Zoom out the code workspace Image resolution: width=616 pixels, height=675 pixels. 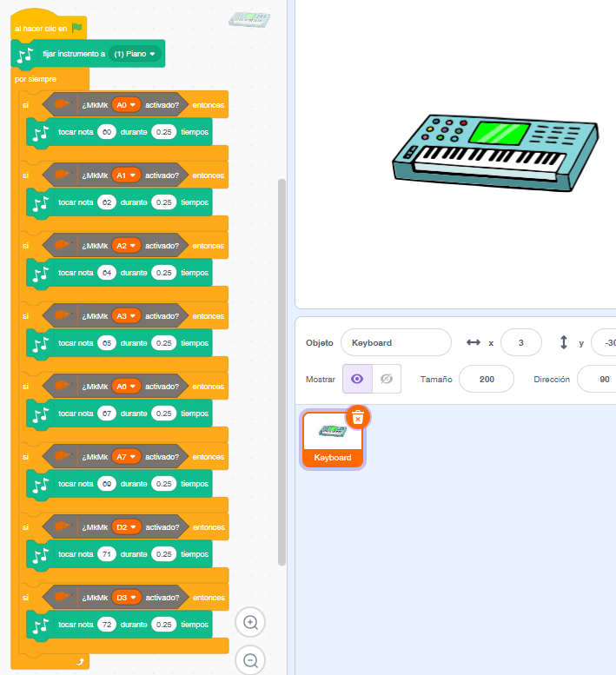coord(250,660)
